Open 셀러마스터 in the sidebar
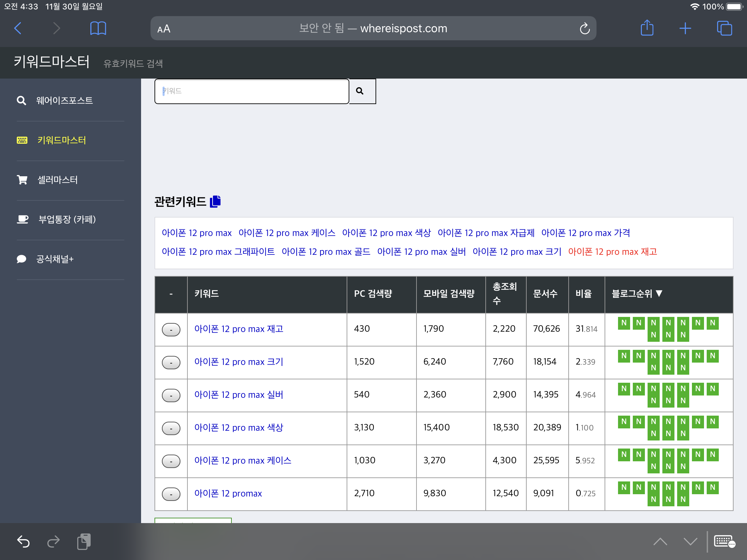747x560 pixels. click(57, 180)
